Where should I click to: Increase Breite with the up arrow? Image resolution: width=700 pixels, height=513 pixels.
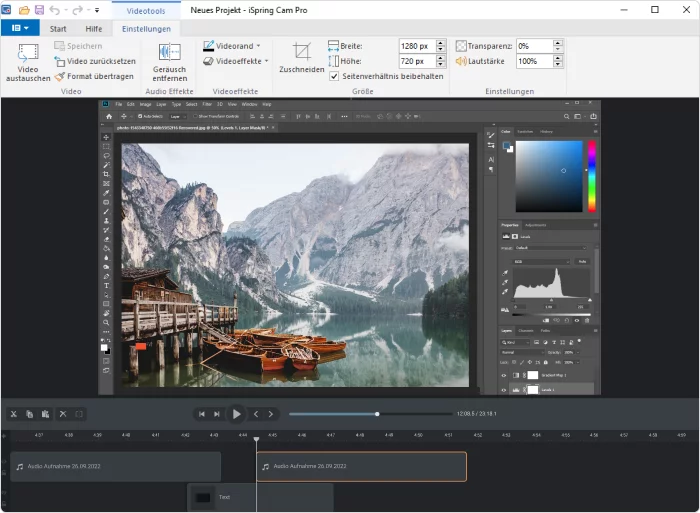click(441, 43)
